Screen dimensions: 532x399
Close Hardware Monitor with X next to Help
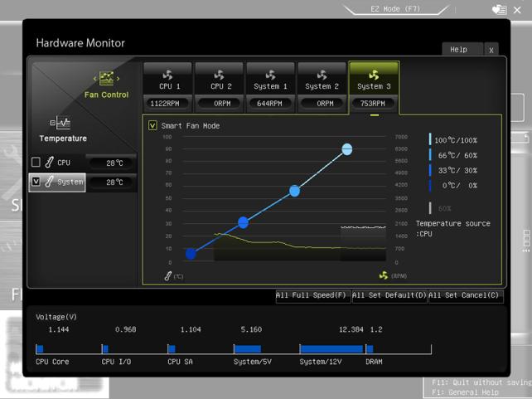pos(491,51)
